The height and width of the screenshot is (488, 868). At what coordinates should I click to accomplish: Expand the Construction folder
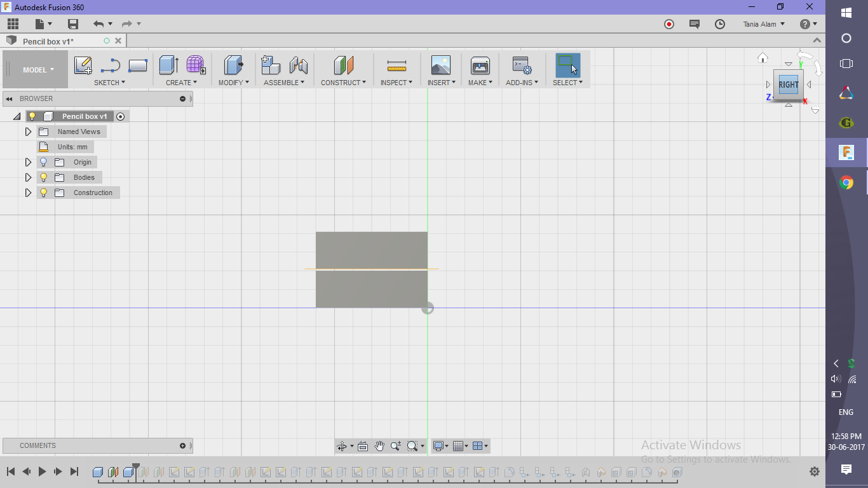(28, 193)
